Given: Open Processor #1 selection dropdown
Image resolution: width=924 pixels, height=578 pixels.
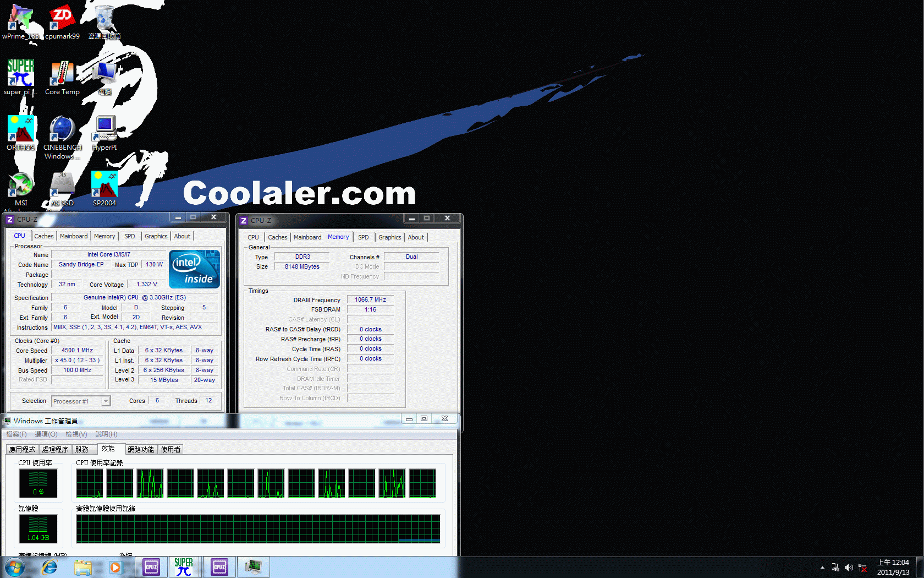Looking at the screenshot, I should 81,401.
